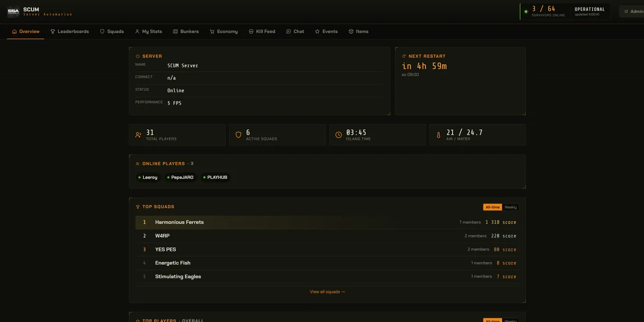Screen dimensions: 644x322
Task: Click the Overview home icon
Action: coord(14,32)
